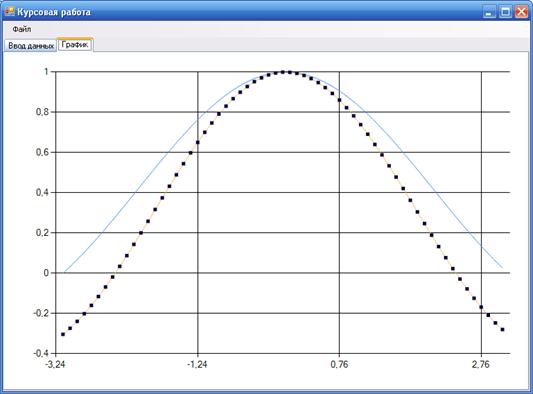Image resolution: width=533 pixels, height=394 pixels.
Task: Select the График tab
Action: [75, 45]
